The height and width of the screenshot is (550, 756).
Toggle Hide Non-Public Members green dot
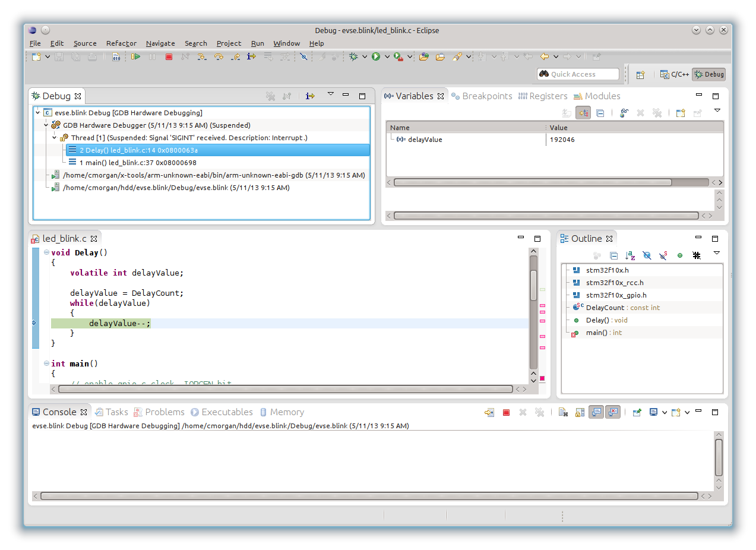point(680,256)
